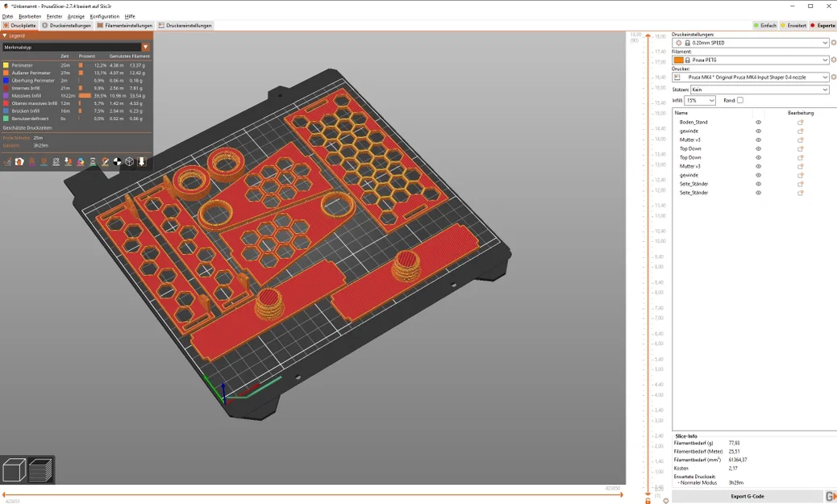The height and width of the screenshot is (504, 837).
Task: Switch to the Filamenteinstellungen tab
Action: (124, 25)
